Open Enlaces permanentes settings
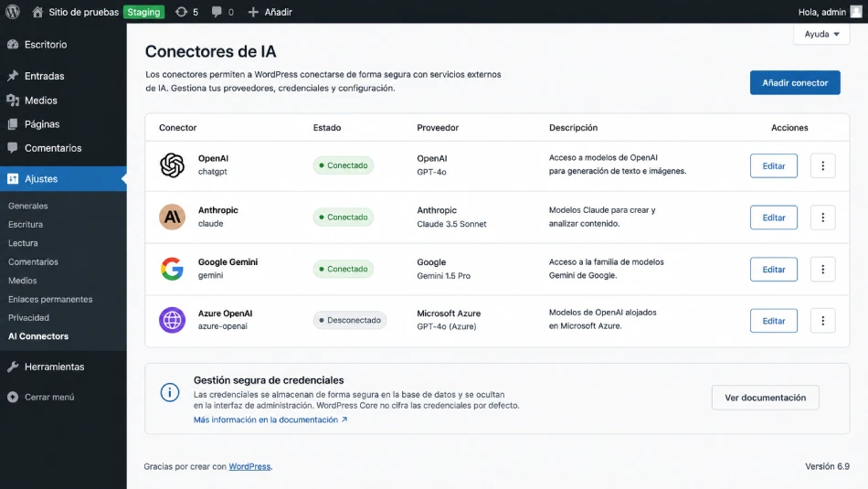 (50, 299)
